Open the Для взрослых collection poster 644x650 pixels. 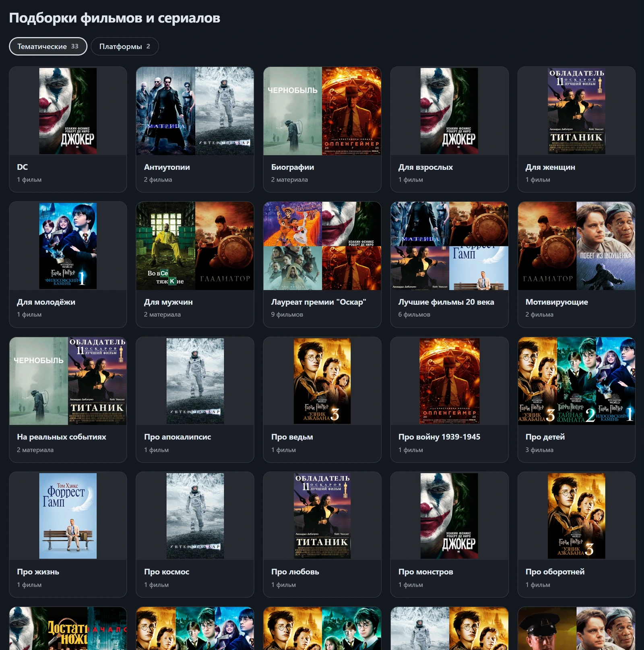[449, 111]
